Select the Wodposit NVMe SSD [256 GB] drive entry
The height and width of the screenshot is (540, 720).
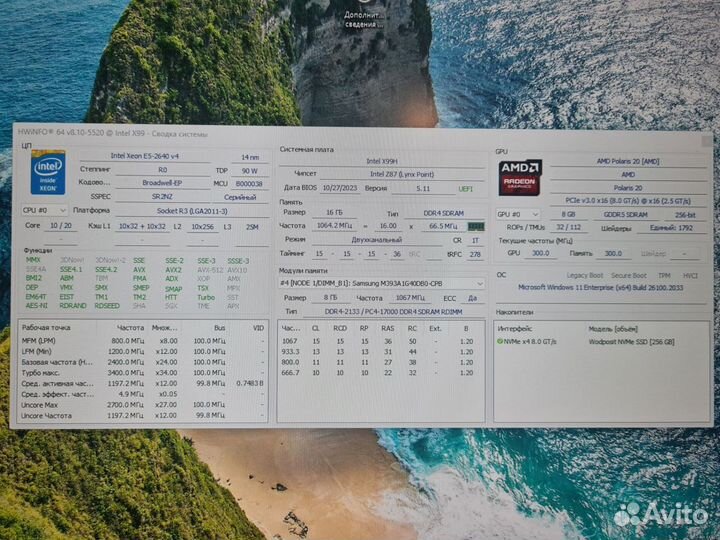coord(631,342)
